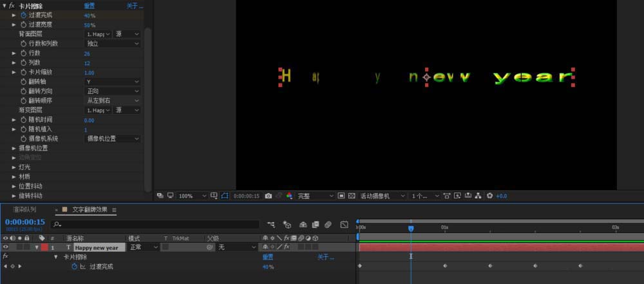Viewport: 644px width, 284px height.
Task: Open the 完整 resolution dropdown
Action: [x=315, y=196]
